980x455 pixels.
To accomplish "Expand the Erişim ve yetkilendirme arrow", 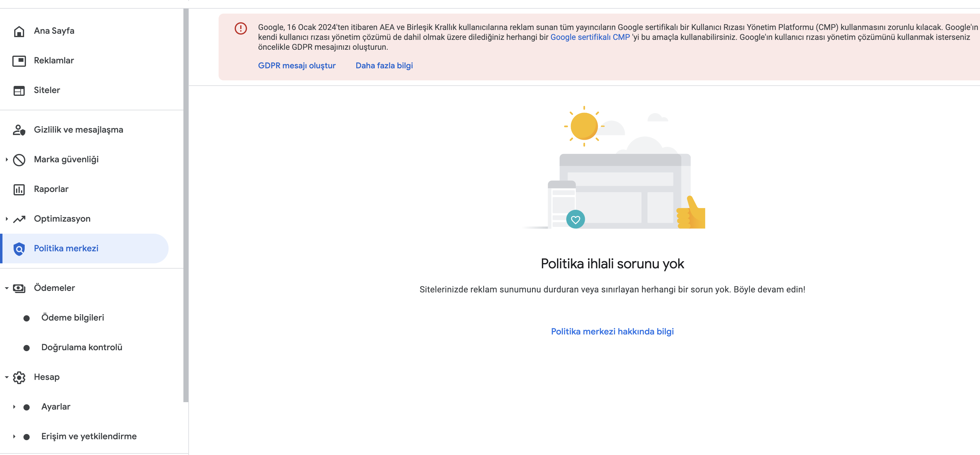I will pos(14,436).
